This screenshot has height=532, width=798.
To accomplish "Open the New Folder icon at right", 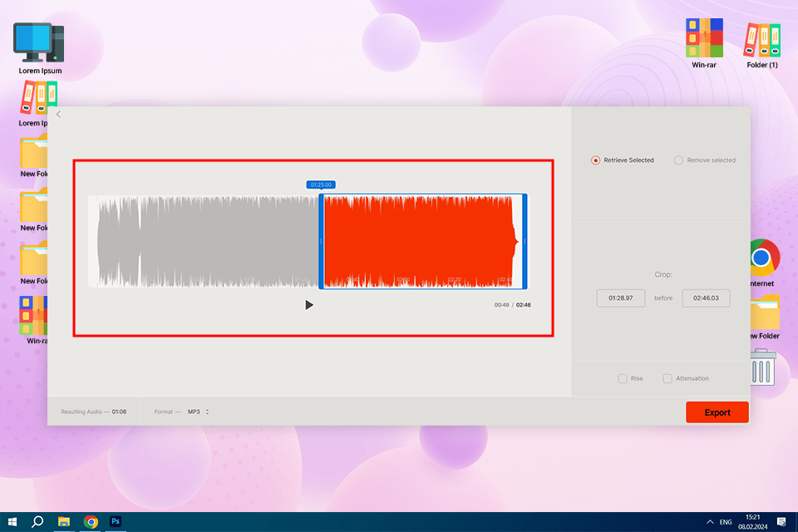I will click(x=764, y=318).
